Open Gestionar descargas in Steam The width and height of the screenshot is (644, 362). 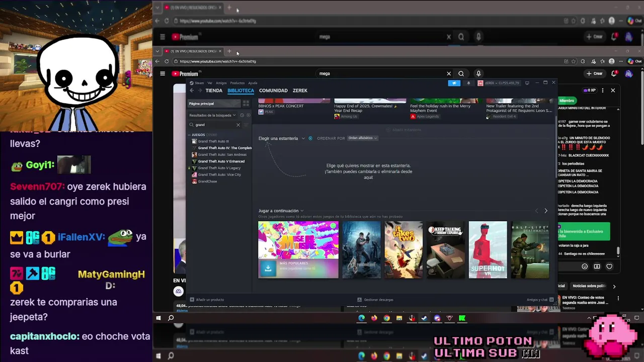[x=375, y=300]
